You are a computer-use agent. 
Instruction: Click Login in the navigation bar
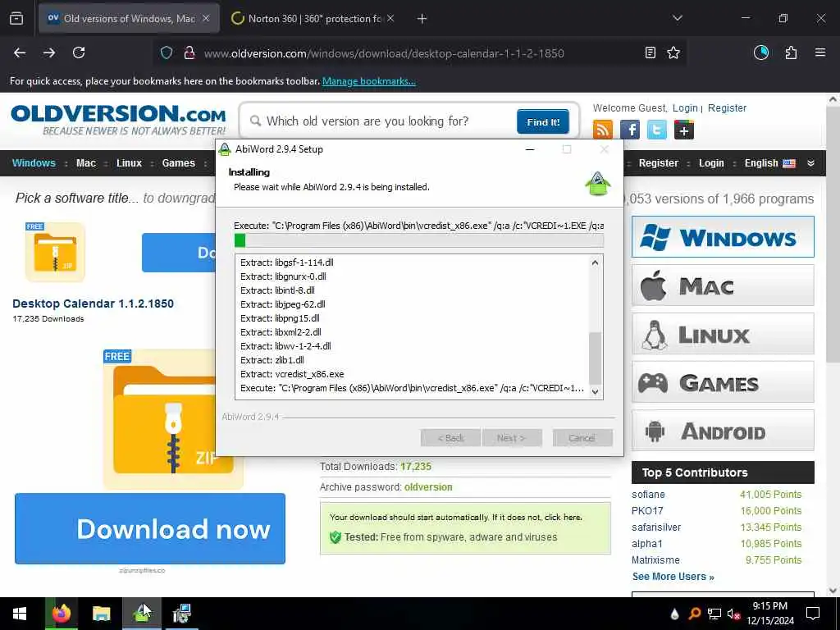tap(711, 163)
